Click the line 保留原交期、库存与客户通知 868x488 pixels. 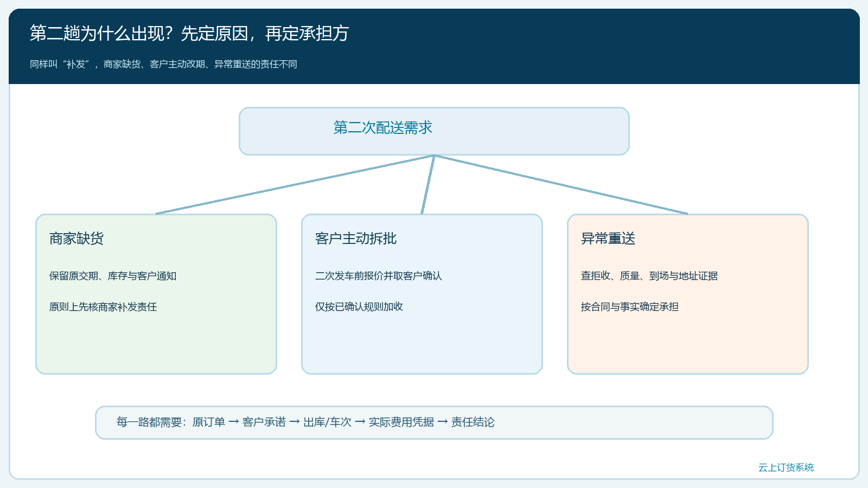113,276
